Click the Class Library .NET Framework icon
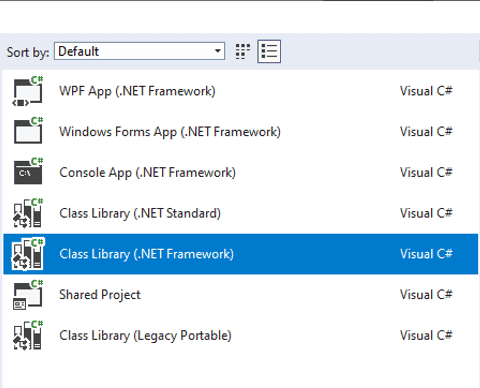This screenshot has width=480, height=388. tap(28, 254)
